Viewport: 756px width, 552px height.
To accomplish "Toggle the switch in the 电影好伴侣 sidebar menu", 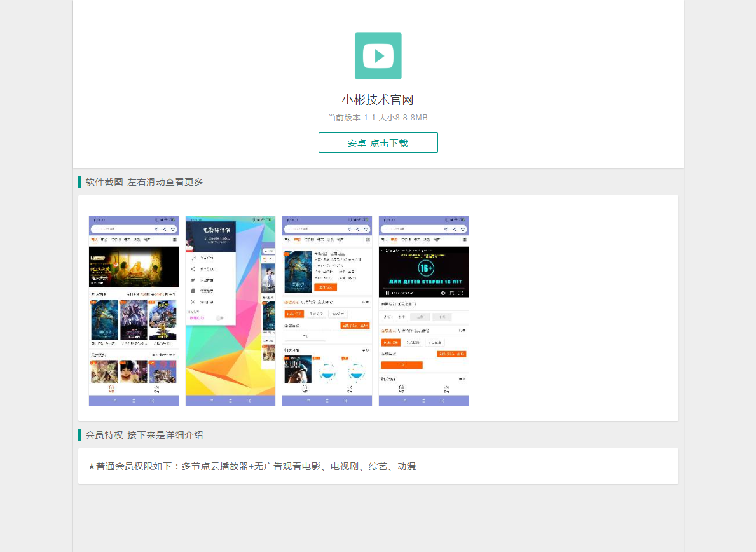I will 220,317.
